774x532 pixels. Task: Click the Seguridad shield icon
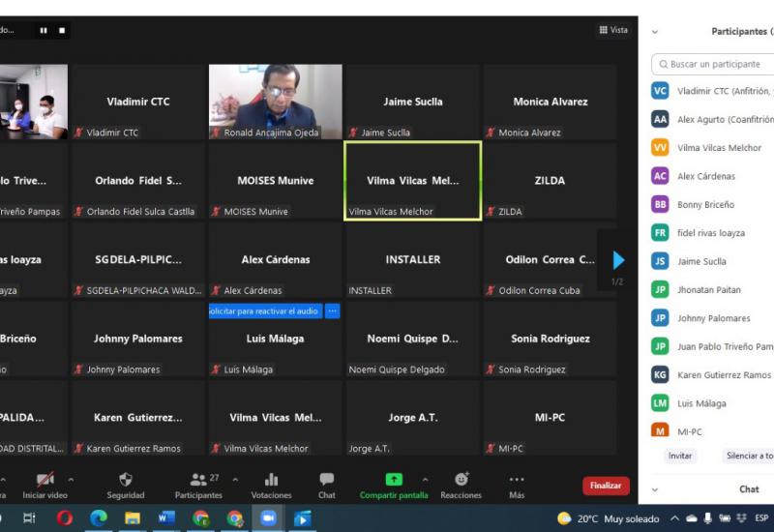(126, 480)
